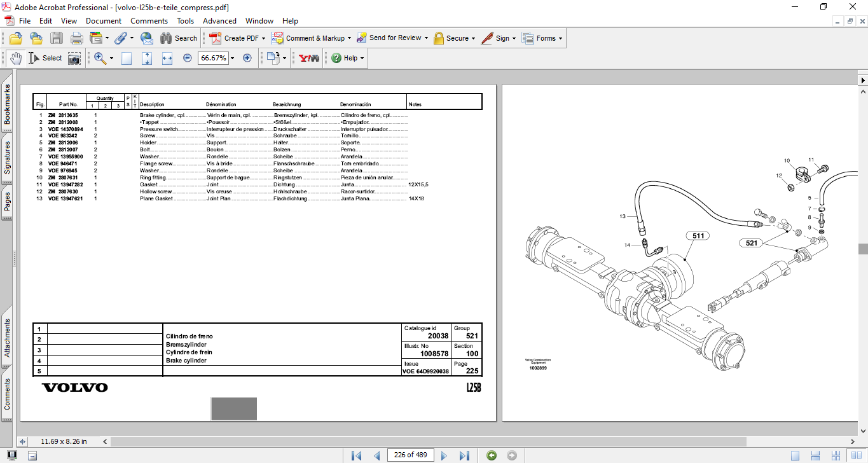The height and width of the screenshot is (463, 868).
Task: Open the zoom percentage dropdown arrow
Action: 232,59
